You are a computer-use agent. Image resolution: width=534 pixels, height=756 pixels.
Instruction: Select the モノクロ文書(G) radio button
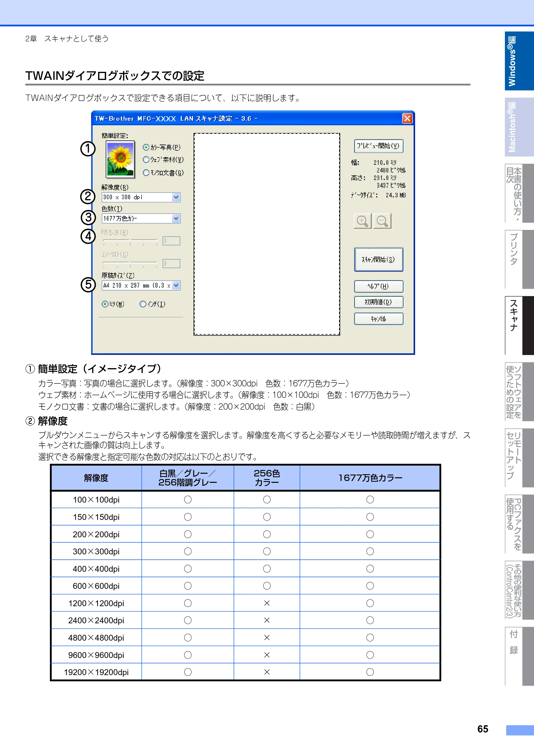[146, 173]
